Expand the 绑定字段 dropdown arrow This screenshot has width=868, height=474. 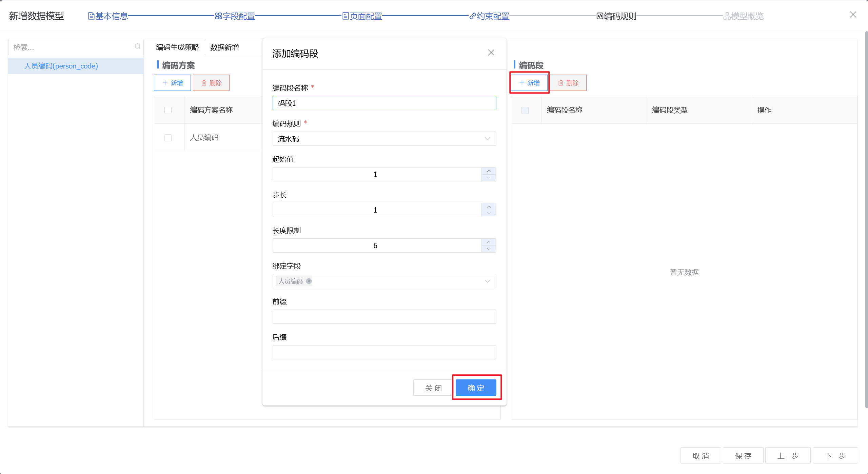tap(487, 281)
